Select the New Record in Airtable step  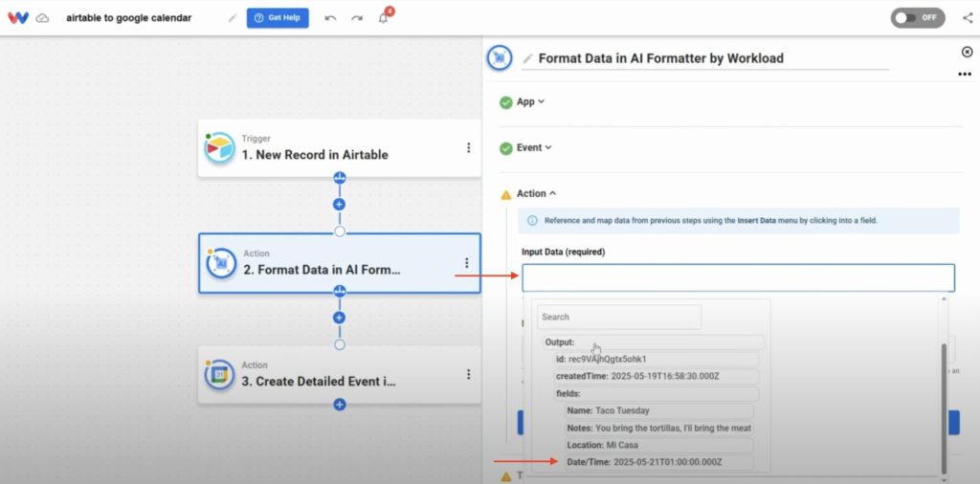[340, 148]
